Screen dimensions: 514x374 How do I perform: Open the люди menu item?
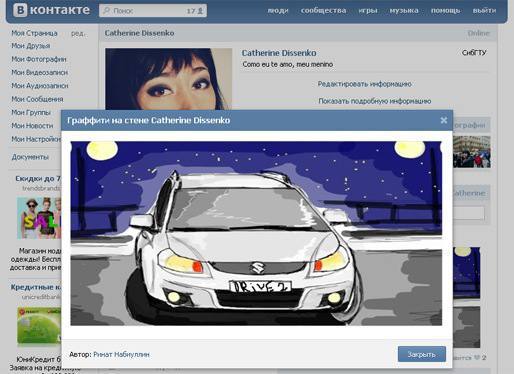[278, 11]
